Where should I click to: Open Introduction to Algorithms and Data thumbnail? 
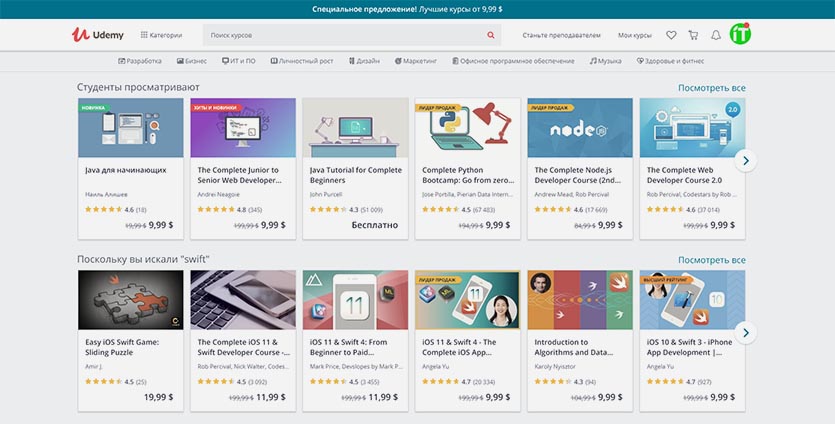coord(580,300)
